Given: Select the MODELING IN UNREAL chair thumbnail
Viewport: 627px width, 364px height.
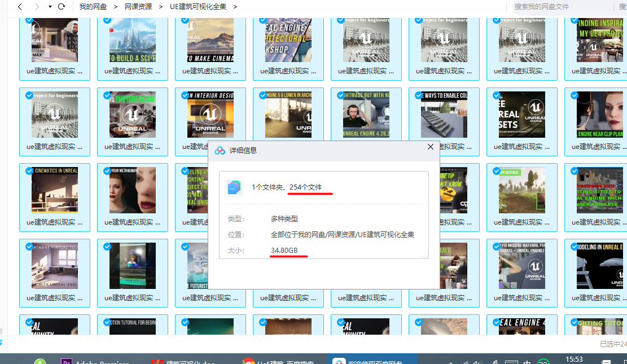Looking at the screenshot, I should click(x=599, y=266).
